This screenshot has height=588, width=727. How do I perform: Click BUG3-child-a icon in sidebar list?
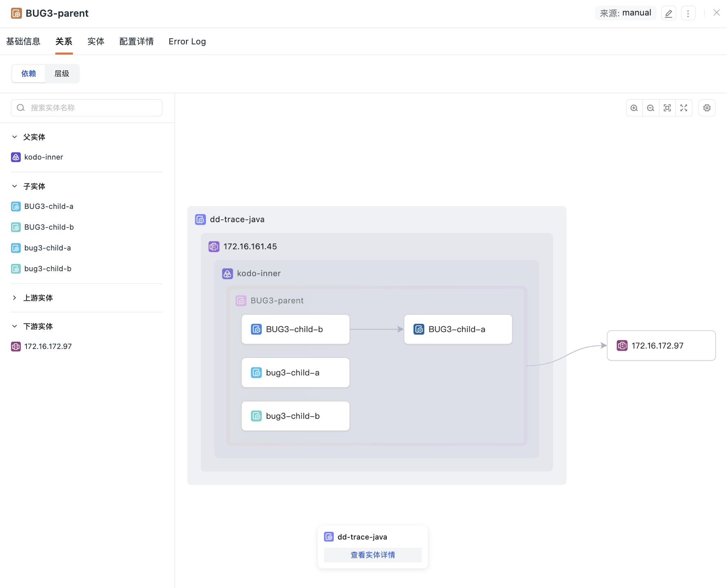click(16, 206)
